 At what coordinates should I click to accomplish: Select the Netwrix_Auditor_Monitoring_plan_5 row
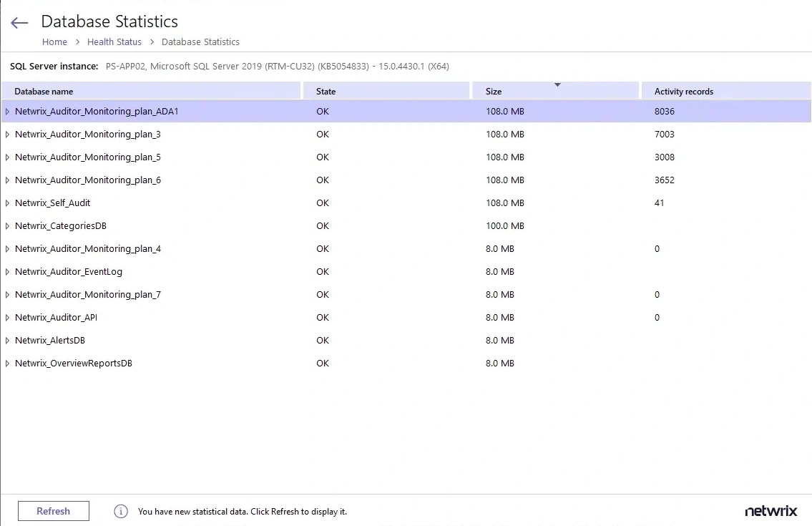click(x=143, y=157)
